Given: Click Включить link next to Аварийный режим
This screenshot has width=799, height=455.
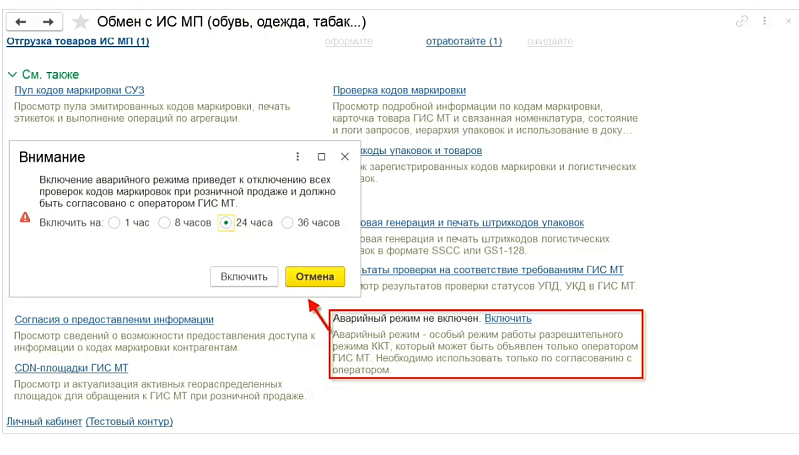Looking at the screenshot, I should pos(508,318).
